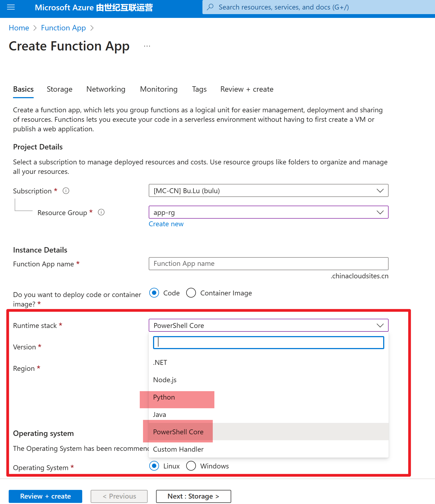
Task: Click the Subscription info icon
Action: [66, 191]
